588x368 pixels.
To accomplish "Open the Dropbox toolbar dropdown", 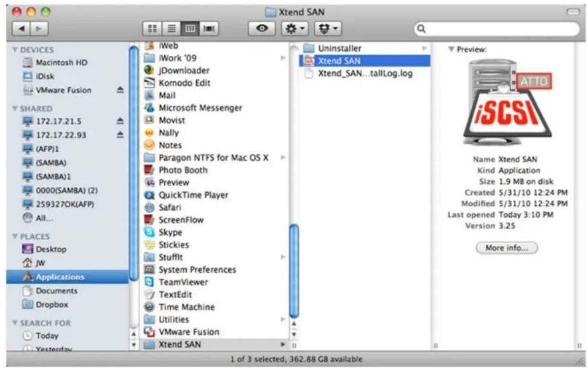I will (x=328, y=28).
